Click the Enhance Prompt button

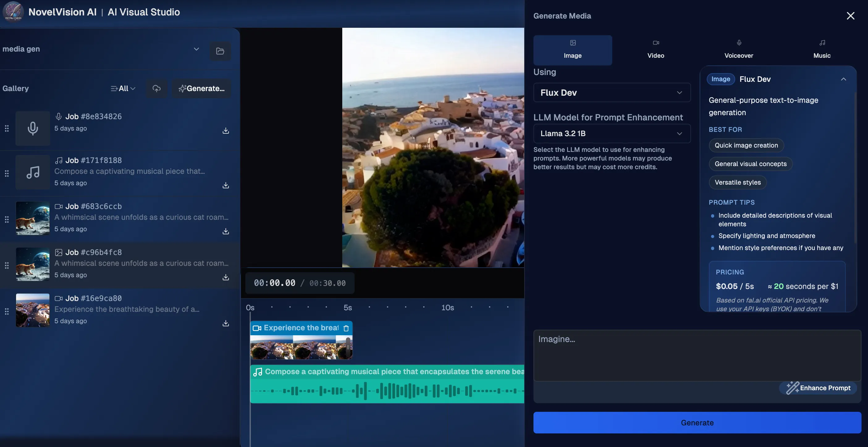[x=818, y=388]
